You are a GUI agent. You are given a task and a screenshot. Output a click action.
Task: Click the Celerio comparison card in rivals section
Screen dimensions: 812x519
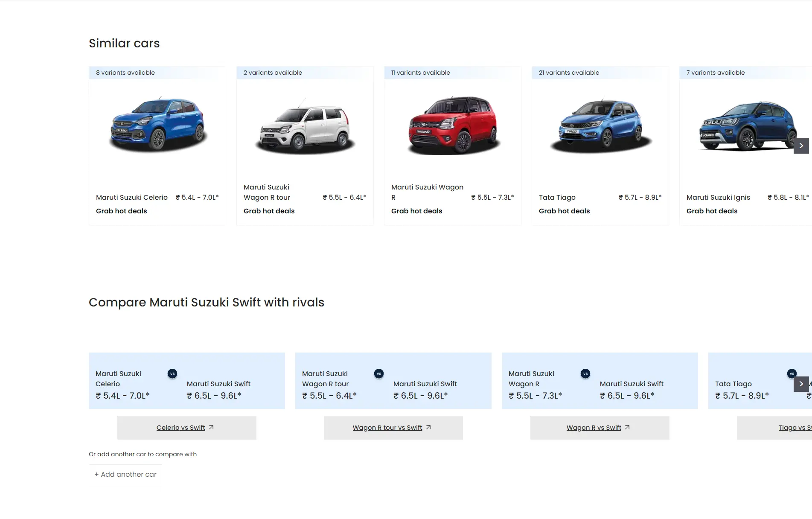tap(187, 381)
